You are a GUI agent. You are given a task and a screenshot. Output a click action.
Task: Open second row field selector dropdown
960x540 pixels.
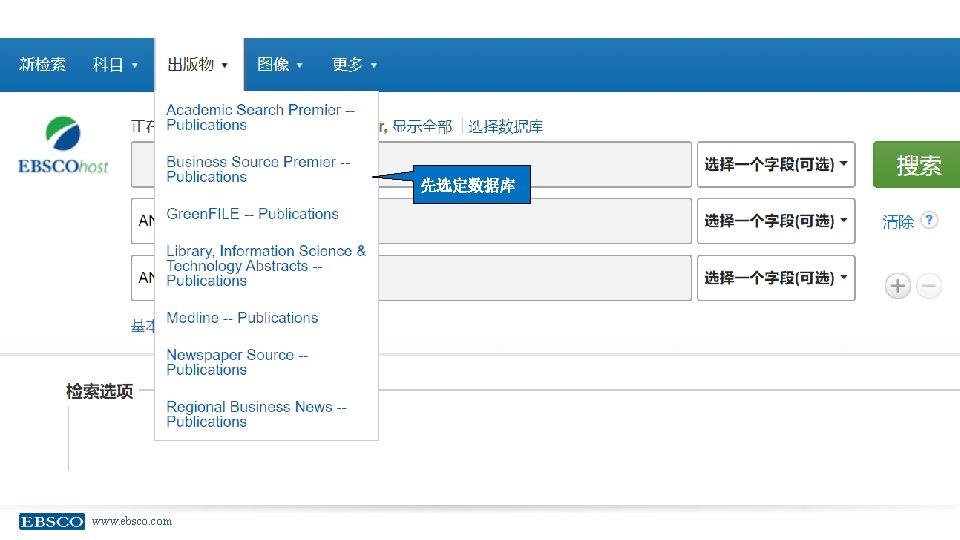(776, 220)
